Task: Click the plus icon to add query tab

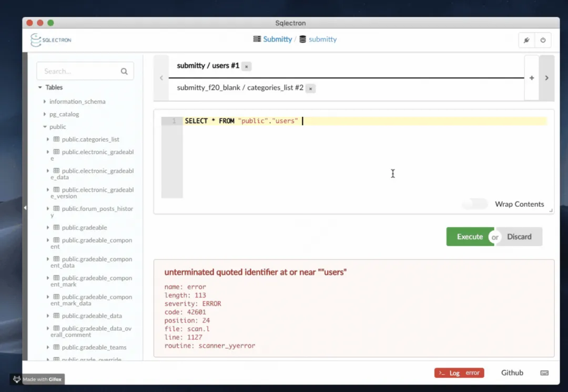Action: tap(532, 78)
